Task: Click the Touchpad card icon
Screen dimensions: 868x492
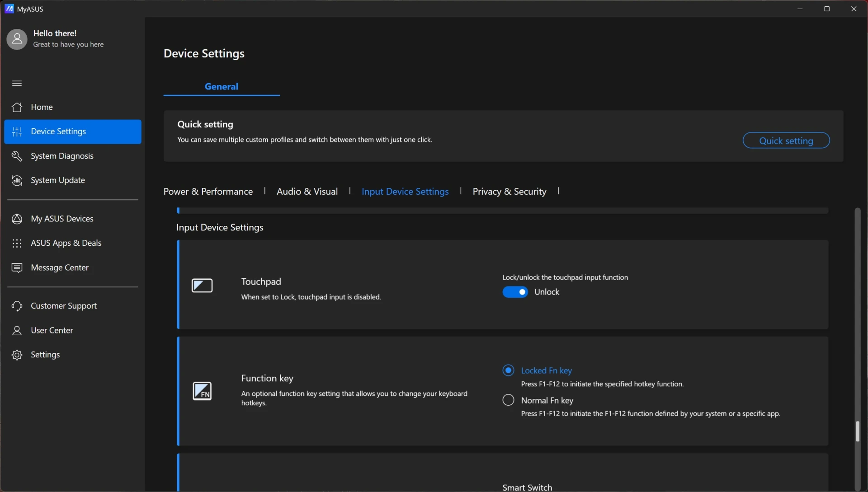Action: (202, 286)
